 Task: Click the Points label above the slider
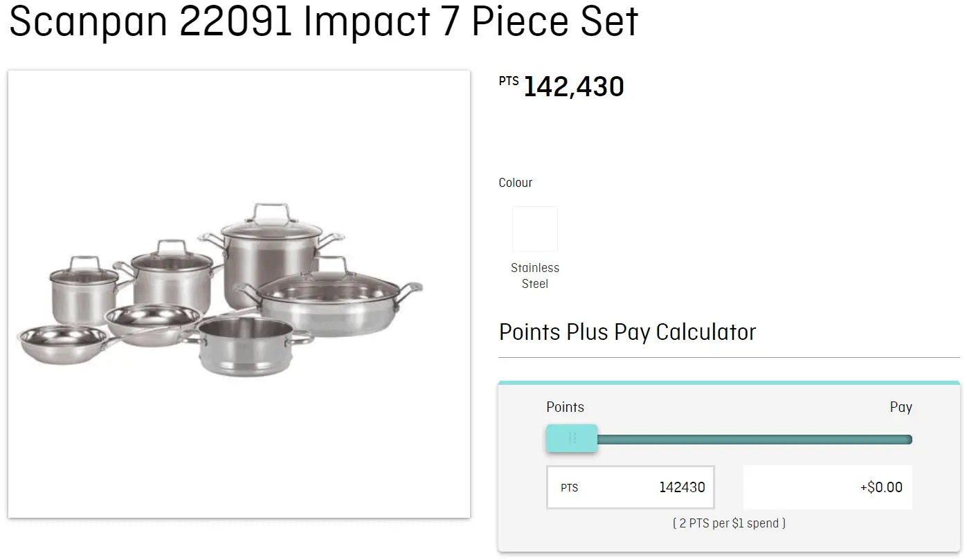pos(565,407)
